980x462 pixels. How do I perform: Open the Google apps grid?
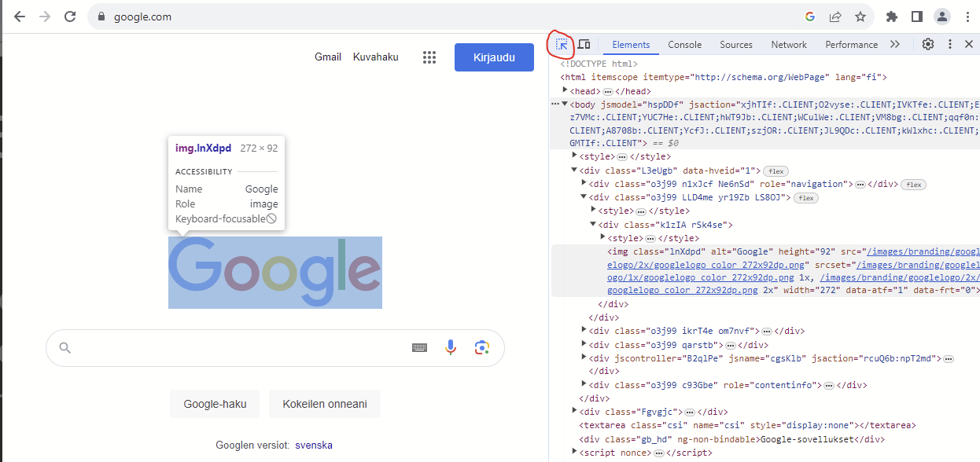coord(429,57)
